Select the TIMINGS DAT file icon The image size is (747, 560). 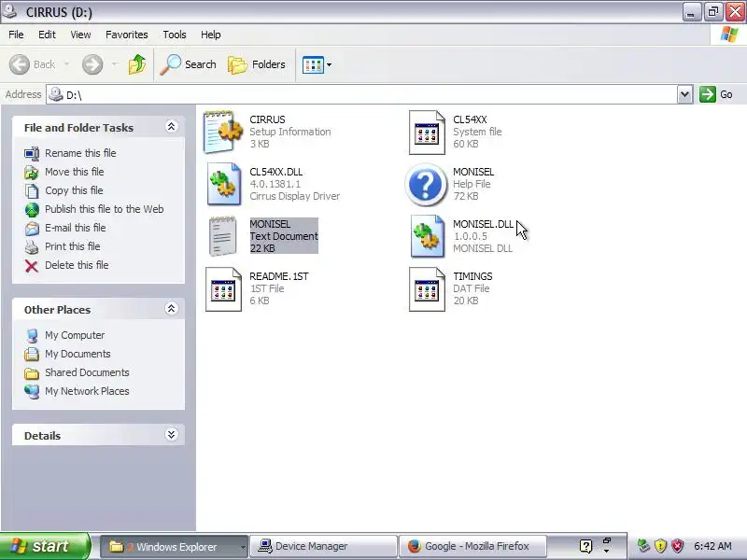pyautogui.click(x=427, y=289)
